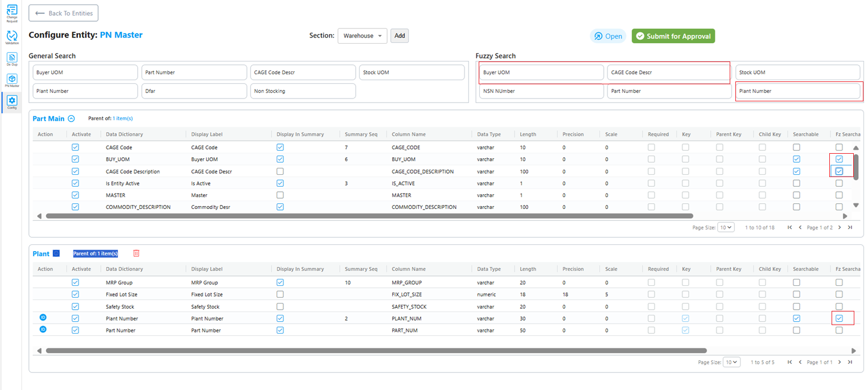Toggle Searchable checkbox for BUY_UOM row
The image size is (868, 390).
click(x=796, y=159)
